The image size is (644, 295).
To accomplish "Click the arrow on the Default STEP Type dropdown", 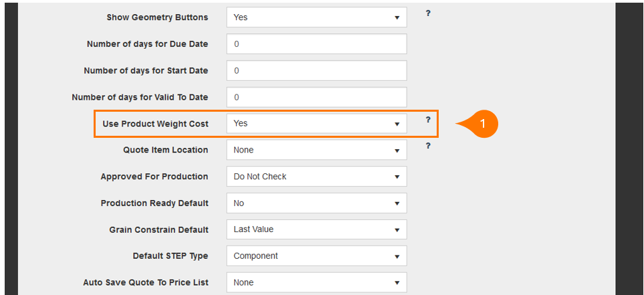I will [x=397, y=257].
